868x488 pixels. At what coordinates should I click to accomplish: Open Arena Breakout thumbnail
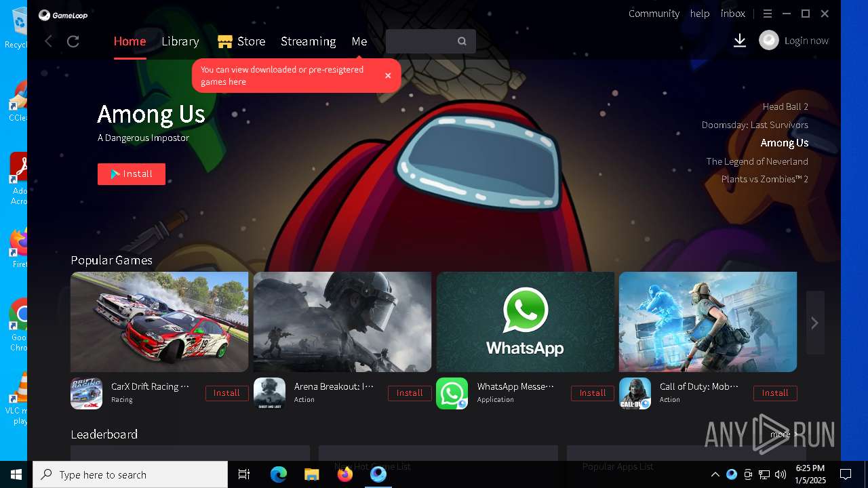coord(342,322)
